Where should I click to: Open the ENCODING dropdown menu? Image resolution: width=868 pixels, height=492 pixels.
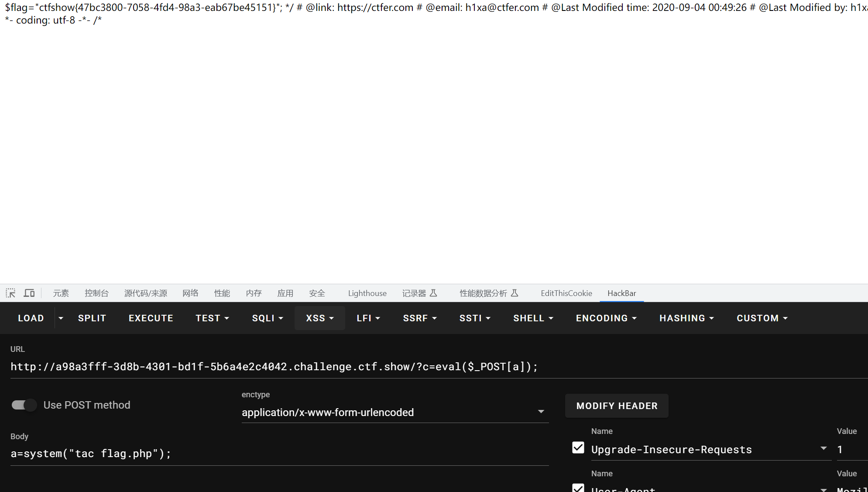(606, 318)
